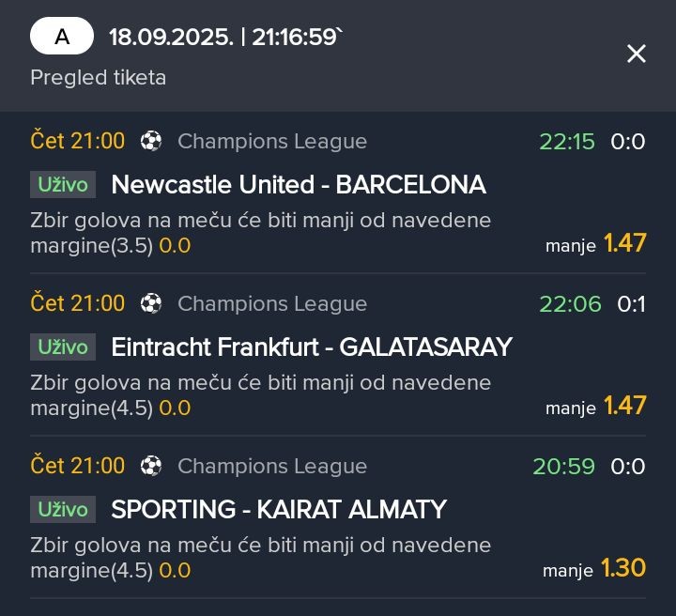Click the 1.47 odds for Galatasaray match
The height and width of the screenshot is (616, 676).
pos(624,406)
